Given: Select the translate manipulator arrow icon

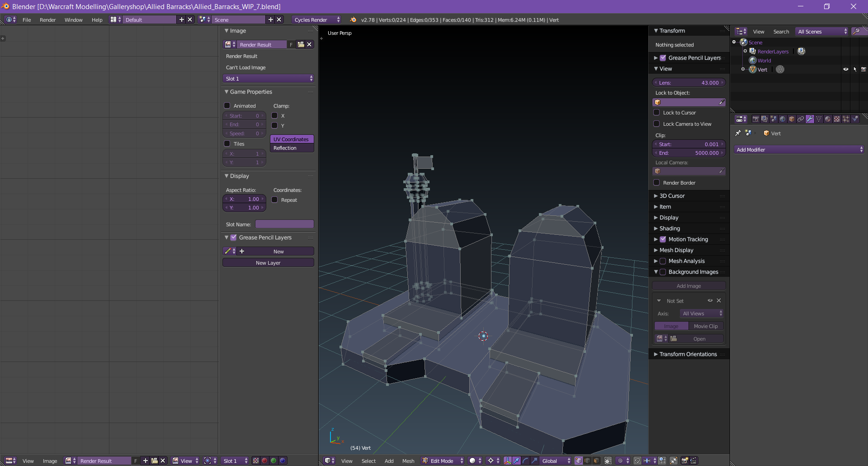Looking at the screenshot, I should pyautogui.click(x=516, y=461).
